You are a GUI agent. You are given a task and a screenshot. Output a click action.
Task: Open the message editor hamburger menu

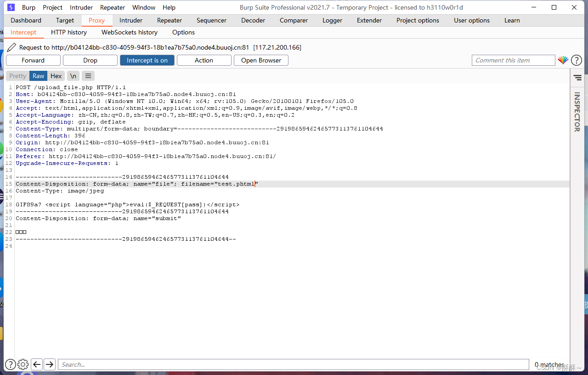tap(88, 76)
